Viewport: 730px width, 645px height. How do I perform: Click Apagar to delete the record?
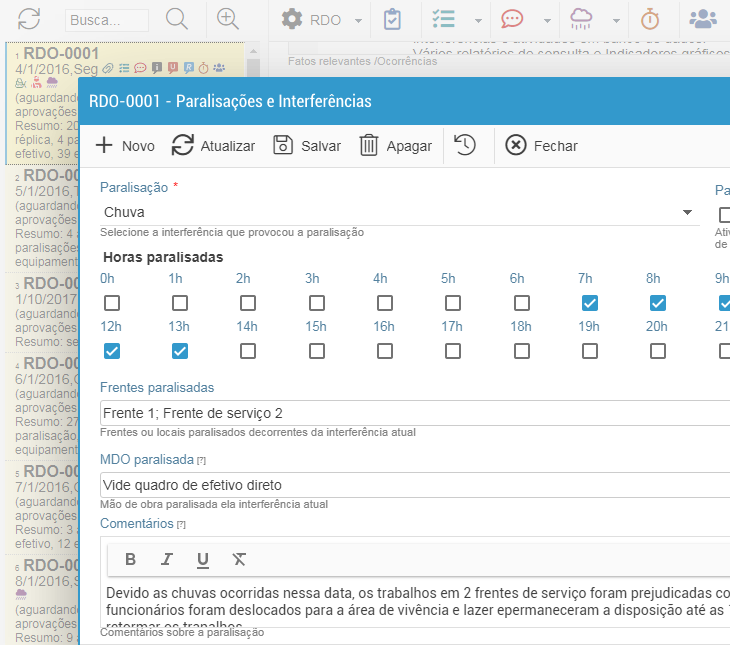point(396,145)
